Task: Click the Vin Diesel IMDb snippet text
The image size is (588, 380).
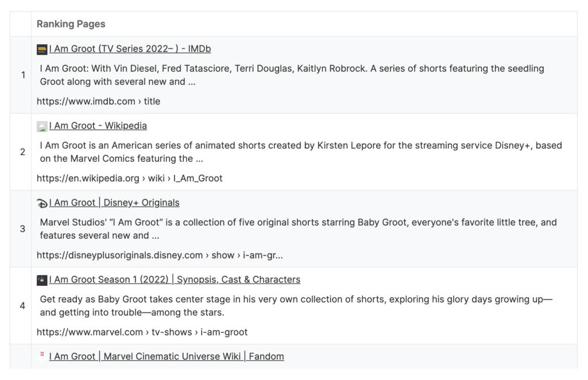Action: [292, 75]
